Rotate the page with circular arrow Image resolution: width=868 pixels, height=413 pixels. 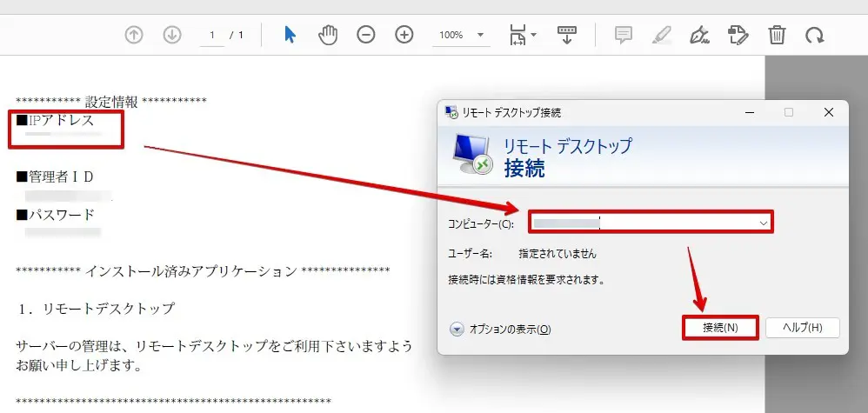click(x=814, y=35)
